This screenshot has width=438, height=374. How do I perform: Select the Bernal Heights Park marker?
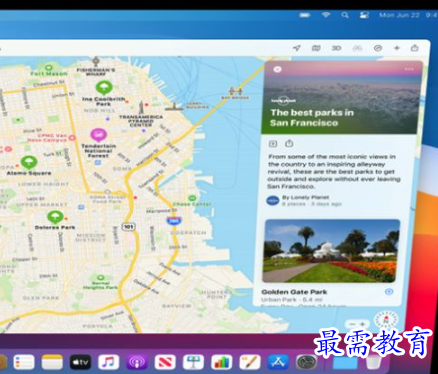click(x=100, y=278)
